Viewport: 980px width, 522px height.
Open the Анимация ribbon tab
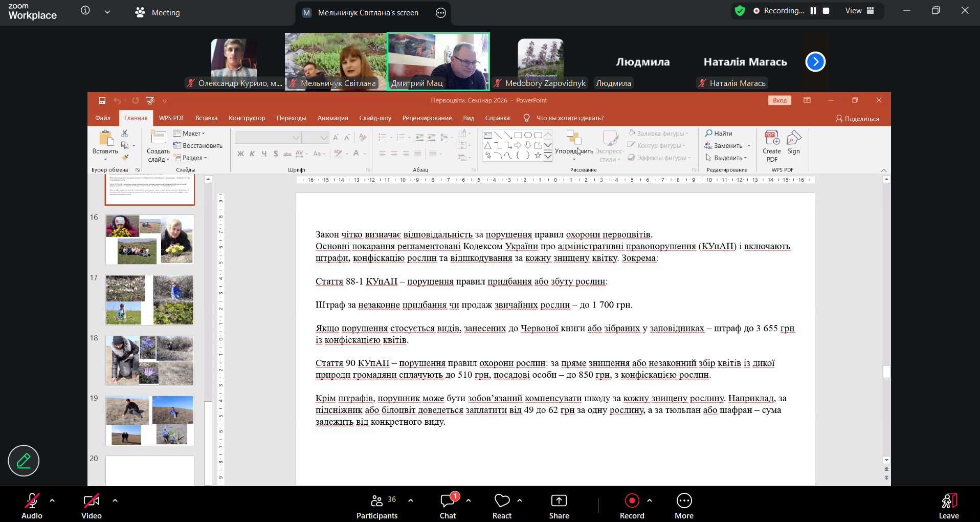(x=332, y=118)
